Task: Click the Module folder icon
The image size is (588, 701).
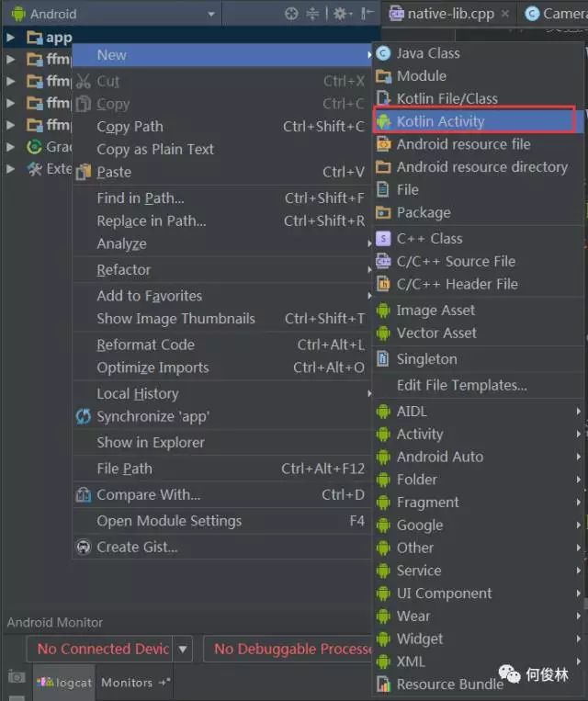Action: [383, 76]
